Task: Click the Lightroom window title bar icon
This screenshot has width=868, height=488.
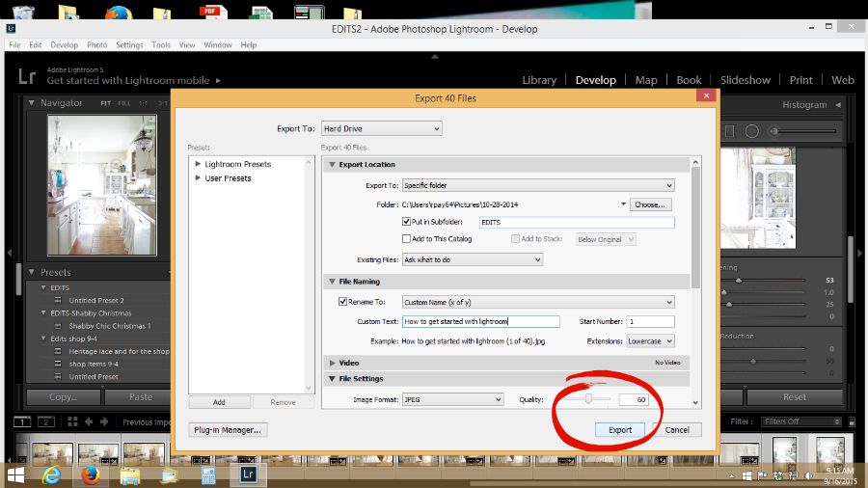Action: (11, 28)
